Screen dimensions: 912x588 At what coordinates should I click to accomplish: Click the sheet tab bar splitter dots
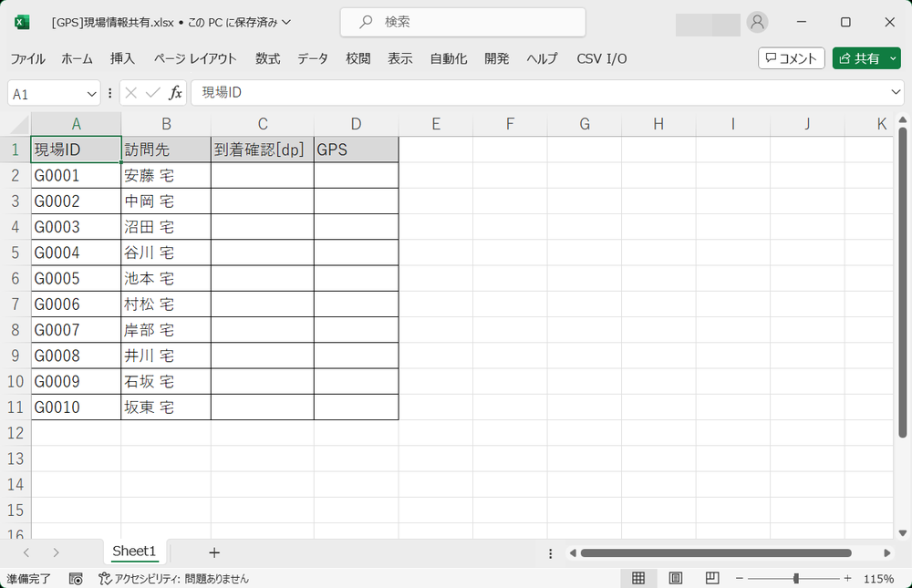click(550, 553)
